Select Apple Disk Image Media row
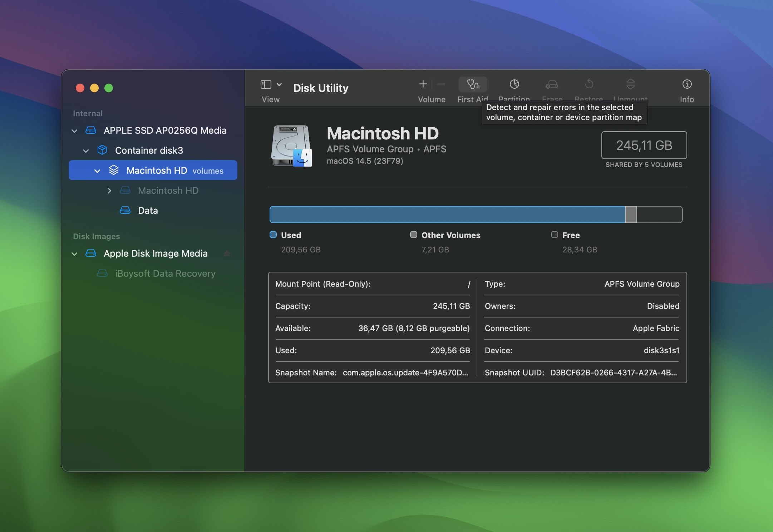The height and width of the screenshot is (532, 773). point(153,253)
